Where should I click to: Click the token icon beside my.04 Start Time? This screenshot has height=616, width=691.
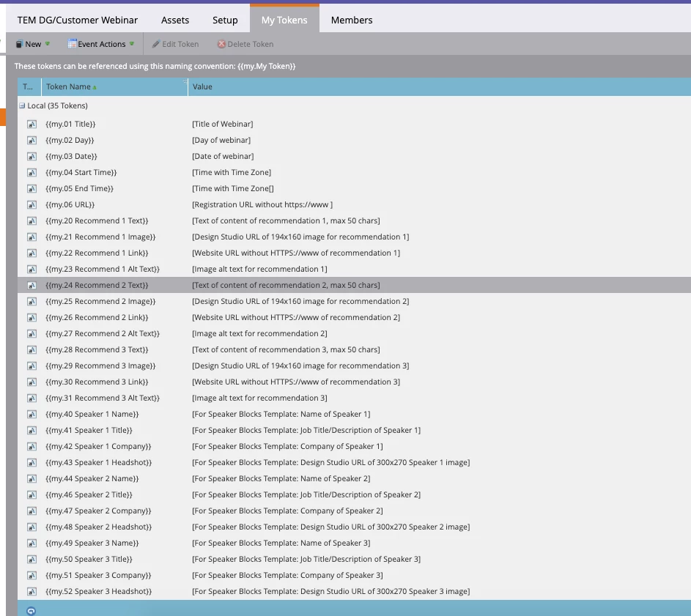pos(32,173)
